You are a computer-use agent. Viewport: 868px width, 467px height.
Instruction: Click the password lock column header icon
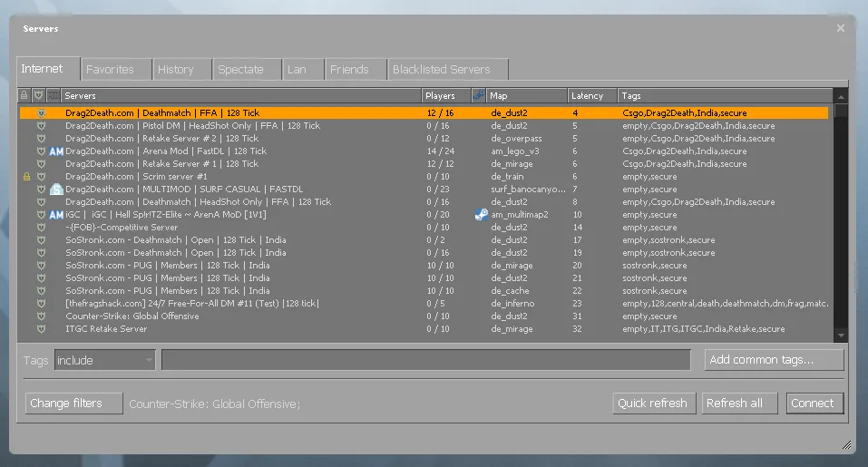(x=24, y=95)
